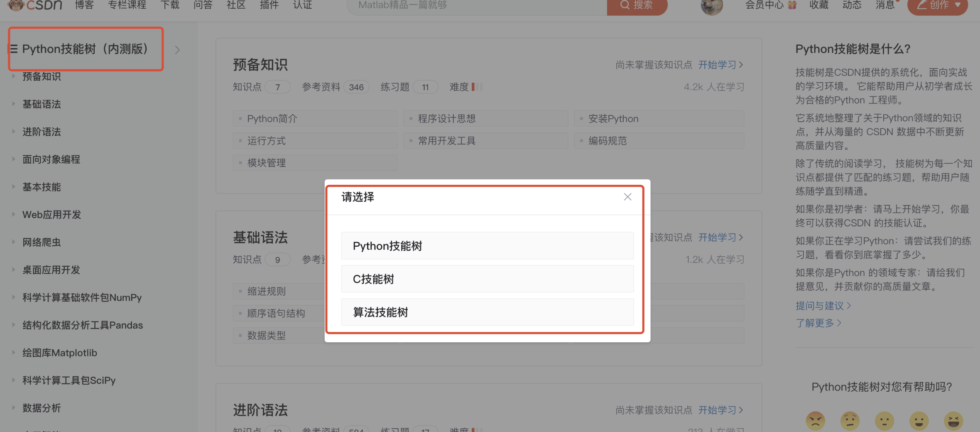Screen dimensions: 980x432
Task: Open 动态 in the top bar
Action: (852, 5)
